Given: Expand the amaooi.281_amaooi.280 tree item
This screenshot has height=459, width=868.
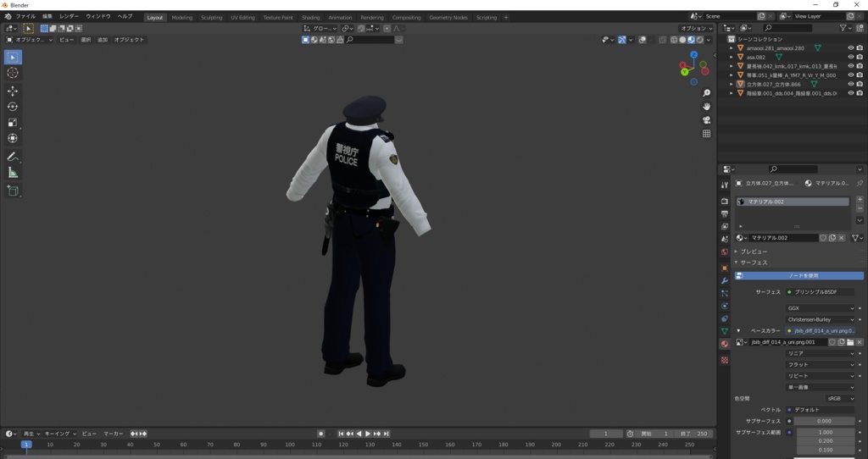Looking at the screenshot, I should 732,48.
